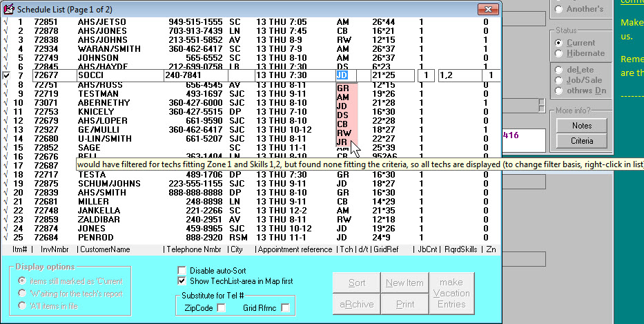Tick the Grid Rfrnc substitute checkbox
This screenshot has width=644, height=324.
coord(285,307)
